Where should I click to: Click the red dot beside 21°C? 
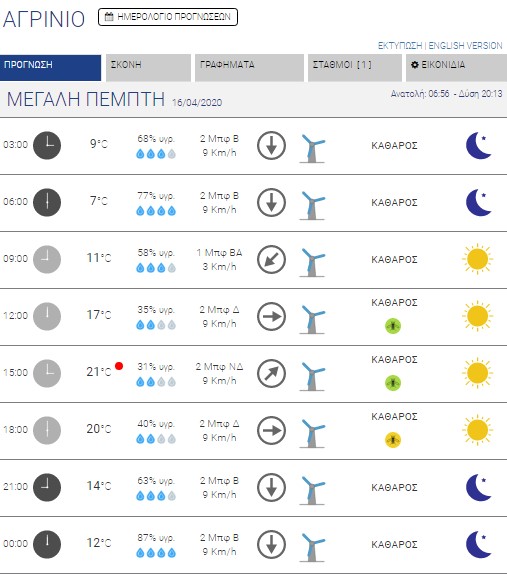(x=119, y=366)
